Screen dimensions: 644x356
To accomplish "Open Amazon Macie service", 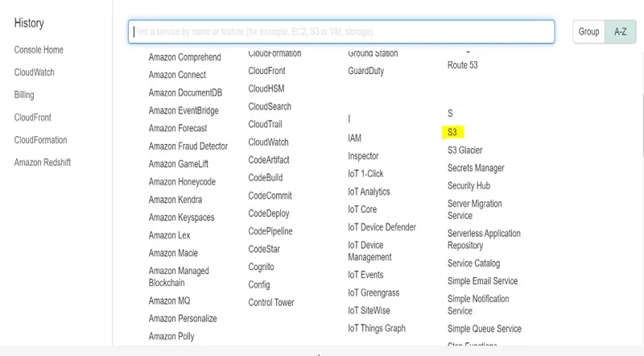I will coord(173,253).
